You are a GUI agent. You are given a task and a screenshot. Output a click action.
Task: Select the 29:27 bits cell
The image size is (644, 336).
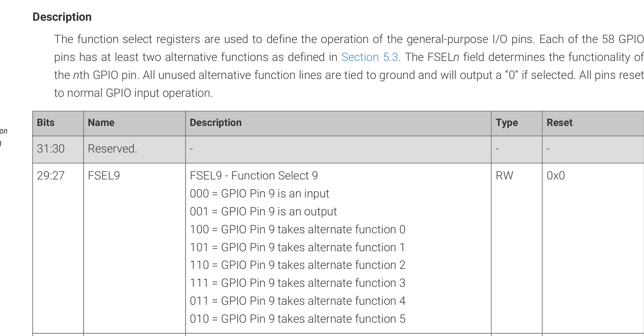pyautogui.click(x=51, y=176)
